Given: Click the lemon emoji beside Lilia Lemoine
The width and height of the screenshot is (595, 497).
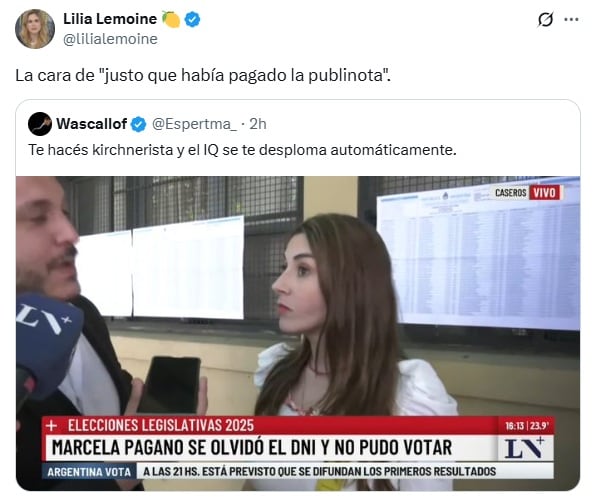Looking at the screenshot, I should [171, 19].
